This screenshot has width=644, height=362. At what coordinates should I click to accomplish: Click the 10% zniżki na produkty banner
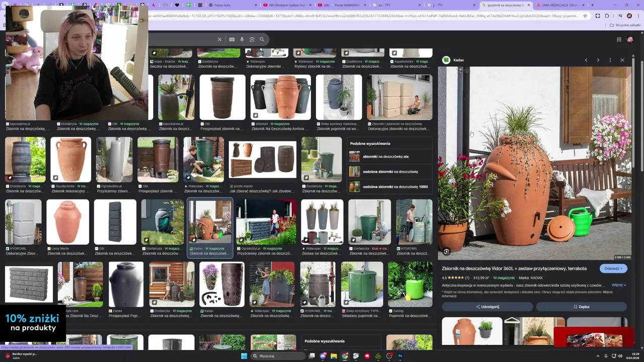pos(33,323)
